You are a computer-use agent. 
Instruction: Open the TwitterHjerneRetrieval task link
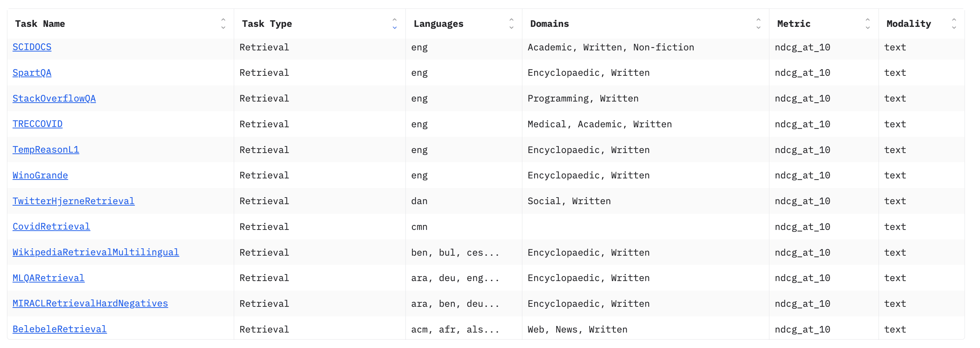tap(74, 201)
